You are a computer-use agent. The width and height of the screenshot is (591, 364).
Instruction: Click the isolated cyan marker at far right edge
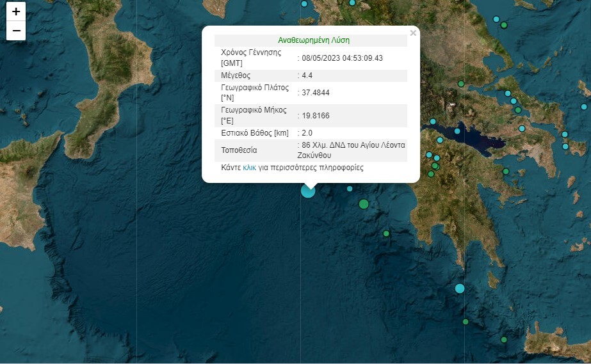click(x=584, y=107)
